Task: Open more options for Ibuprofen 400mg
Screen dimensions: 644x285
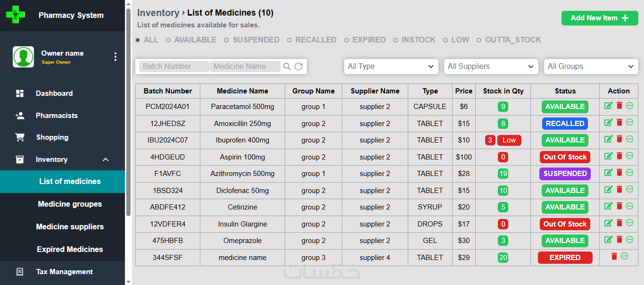Action: 629,139
